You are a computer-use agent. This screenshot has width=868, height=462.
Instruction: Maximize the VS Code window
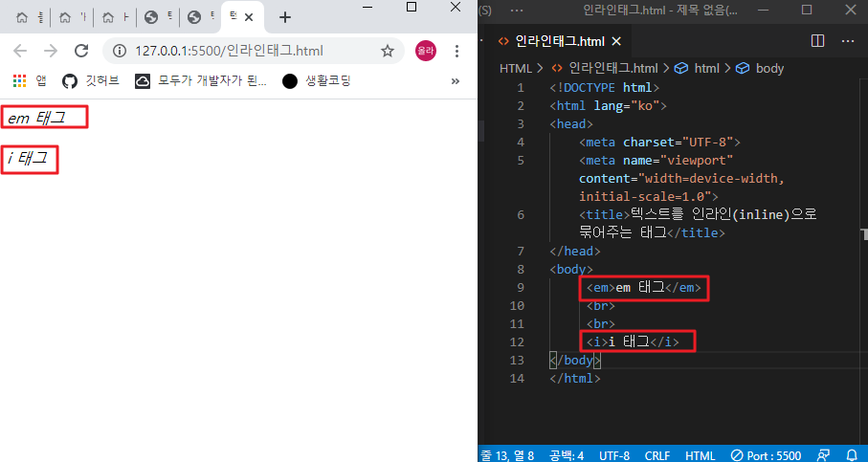(x=807, y=10)
